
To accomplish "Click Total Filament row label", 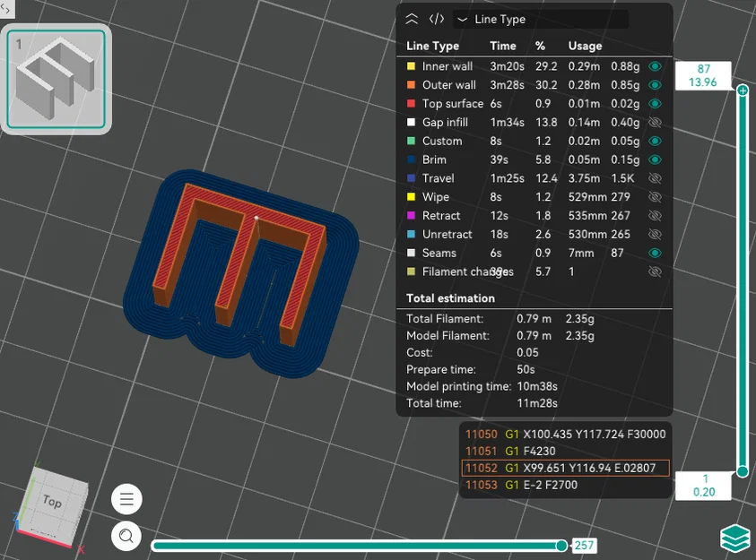I will pyautogui.click(x=445, y=319).
